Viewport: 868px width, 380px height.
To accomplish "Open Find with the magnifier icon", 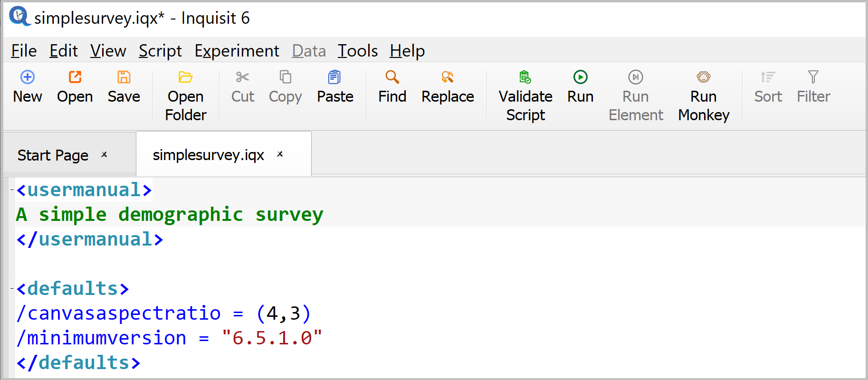I will pyautogui.click(x=392, y=77).
